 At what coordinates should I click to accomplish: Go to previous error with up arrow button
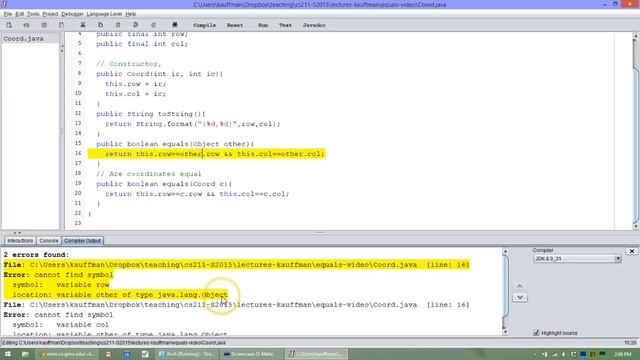(x=520, y=286)
